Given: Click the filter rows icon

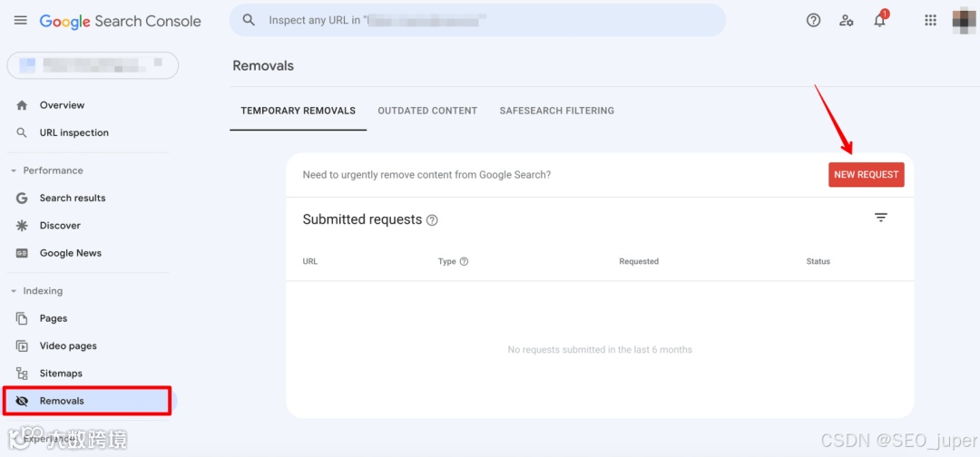Looking at the screenshot, I should pyautogui.click(x=880, y=218).
